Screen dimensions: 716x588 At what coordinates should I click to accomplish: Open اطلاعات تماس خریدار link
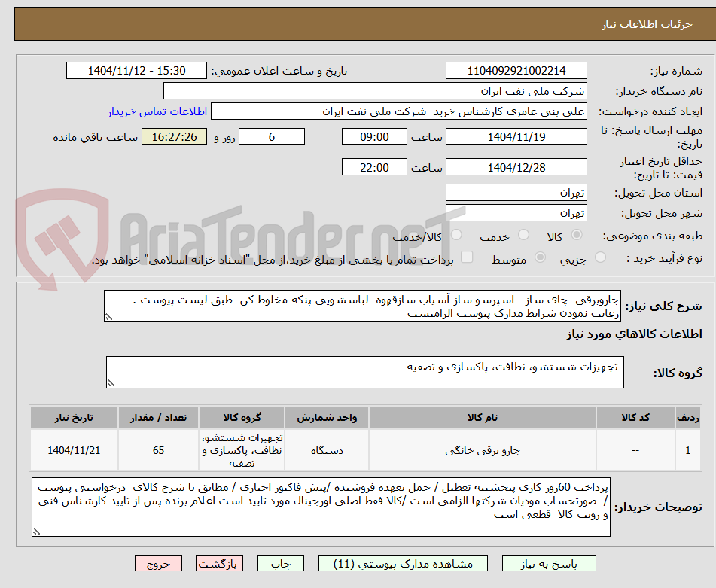click(157, 112)
